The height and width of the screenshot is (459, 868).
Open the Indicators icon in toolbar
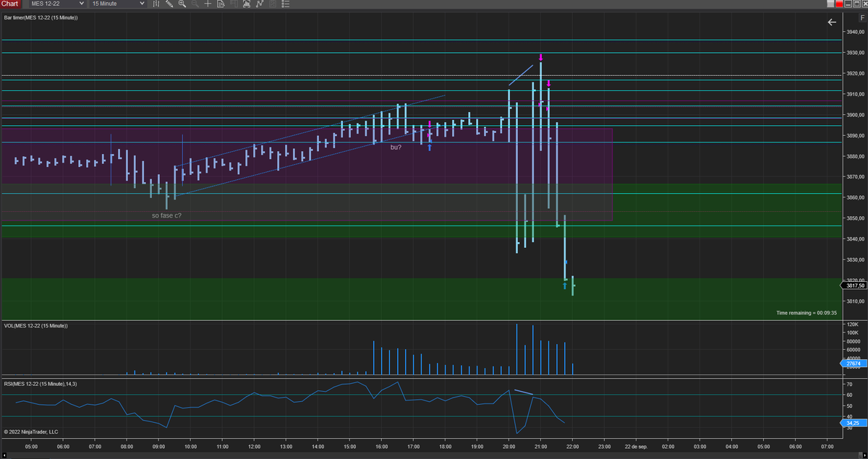tap(260, 4)
